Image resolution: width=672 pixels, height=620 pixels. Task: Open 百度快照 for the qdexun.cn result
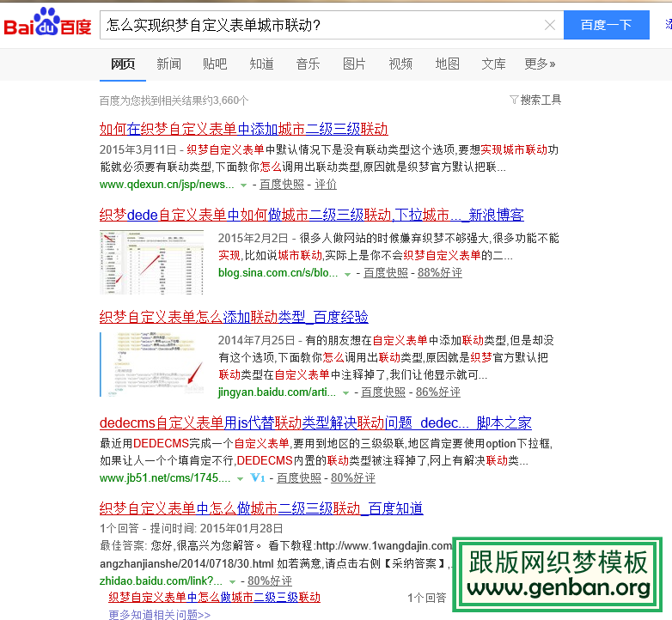[x=282, y=185]
